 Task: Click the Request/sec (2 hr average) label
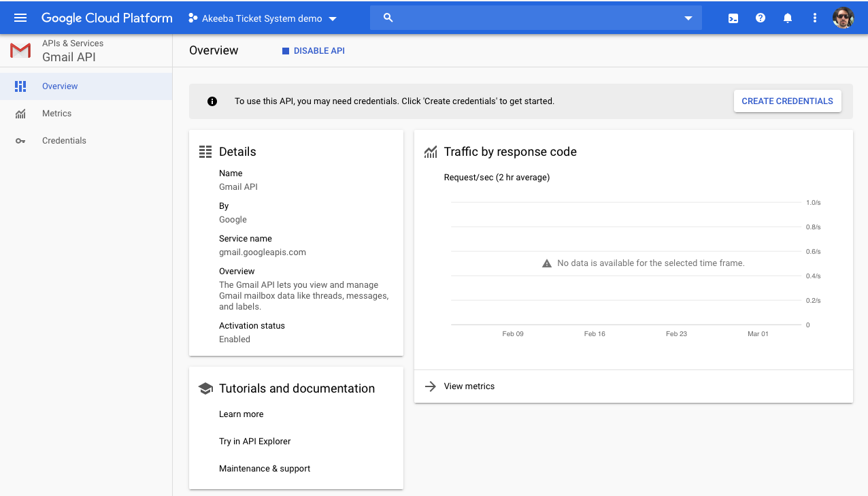497,178
